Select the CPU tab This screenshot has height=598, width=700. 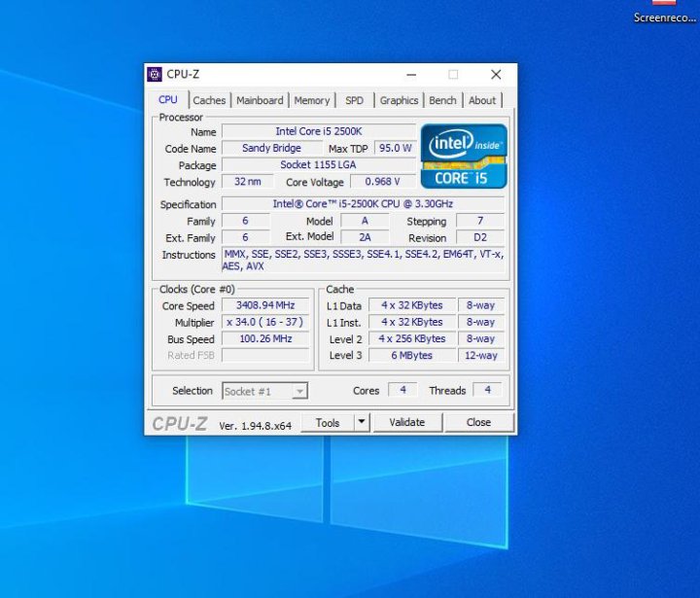pos(168,100)
